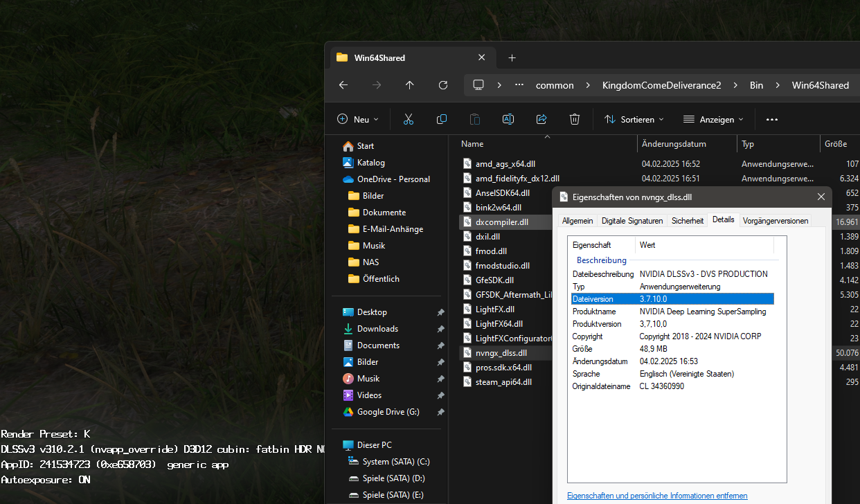
Task: Select file bink2w64.dll
Action: click(499, 208)
